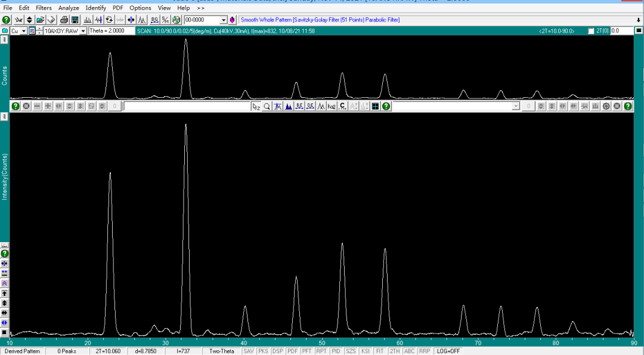
Task: Select the zoom magnifier tool
Action: [x=267, y=106]
